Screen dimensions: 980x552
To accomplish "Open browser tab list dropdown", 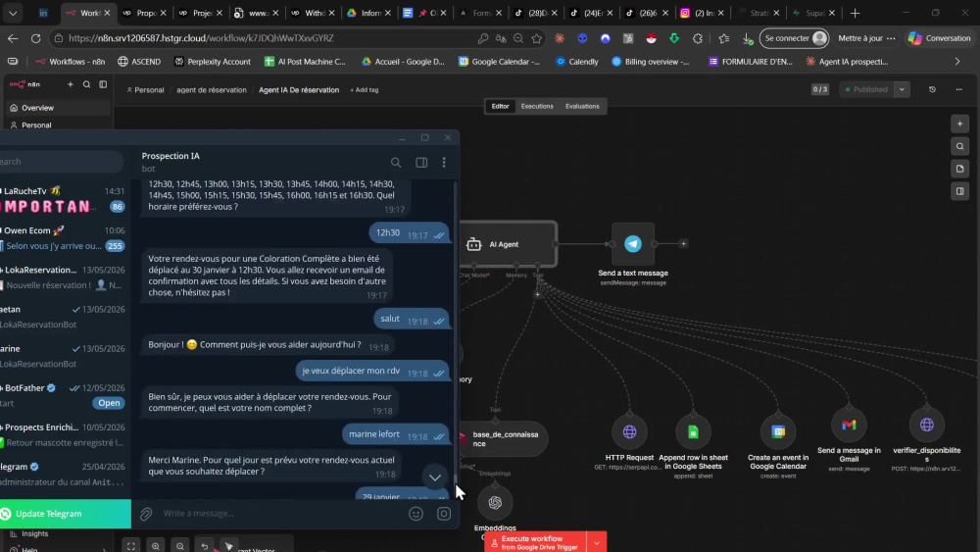I will (x=13, y=13).
